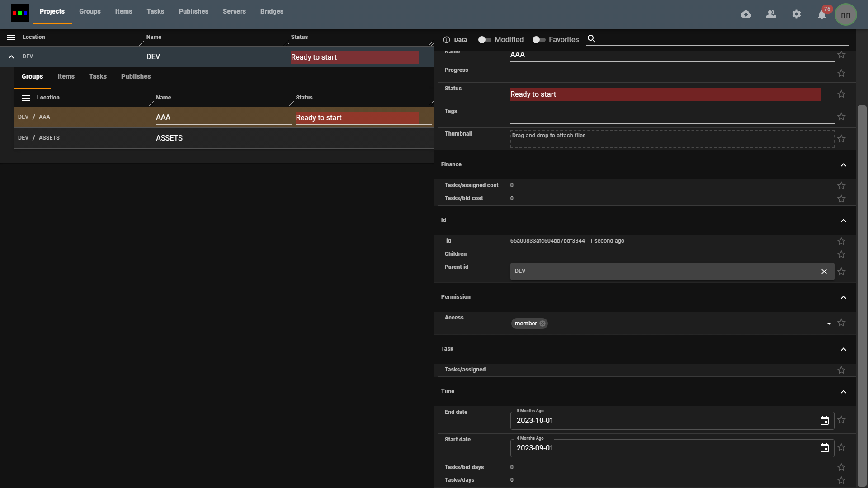Viewport: 868px width, 488px height.
Task: Open End date calendar picker
Action: [824, 421]
